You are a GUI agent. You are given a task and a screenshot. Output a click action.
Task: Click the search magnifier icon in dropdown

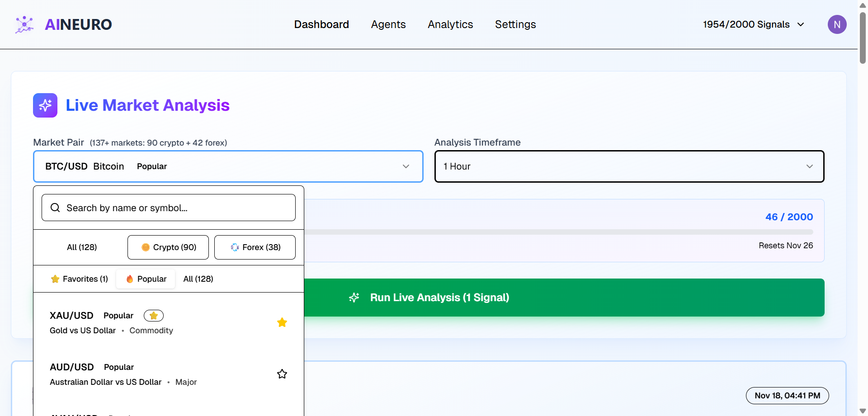pyautogui.click(x=55, y=208)
